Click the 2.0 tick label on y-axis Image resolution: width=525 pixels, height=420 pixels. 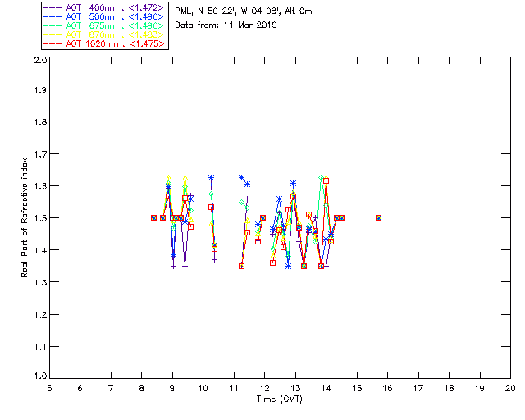(x=40, y=60)
